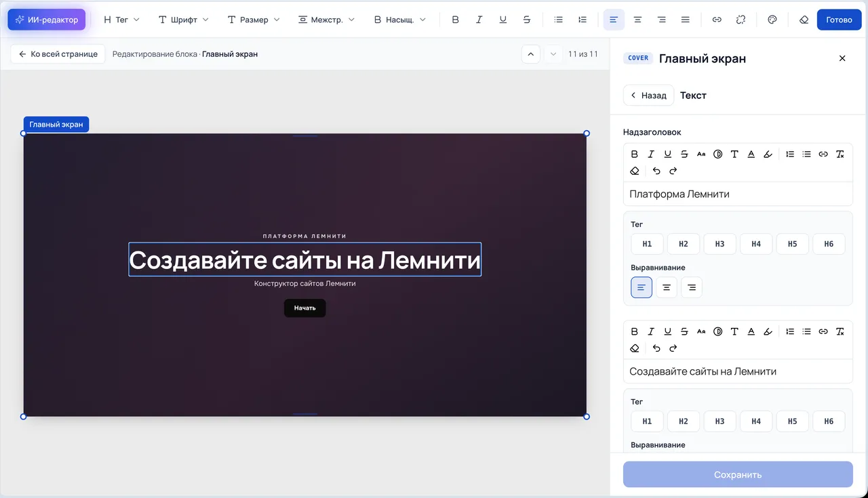Clear formatting with top toolbar eraser
868x498 pixels.
(804, 20)
